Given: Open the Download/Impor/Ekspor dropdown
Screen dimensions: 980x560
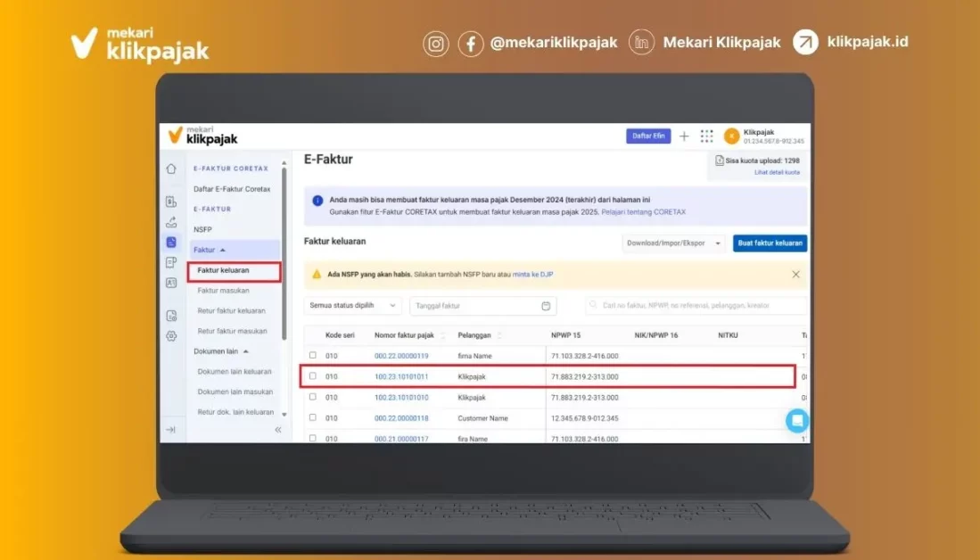Looking at the screenshot, I should (x=674, y=243).
